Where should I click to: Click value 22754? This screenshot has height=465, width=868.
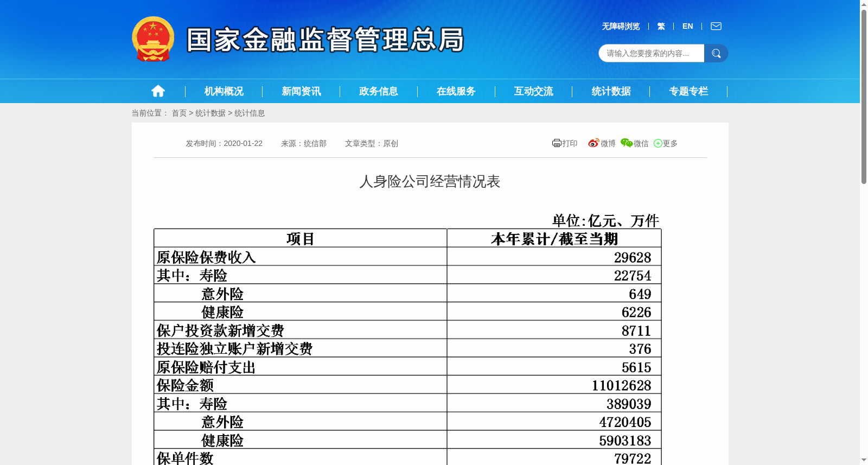(x=633, y=276)
